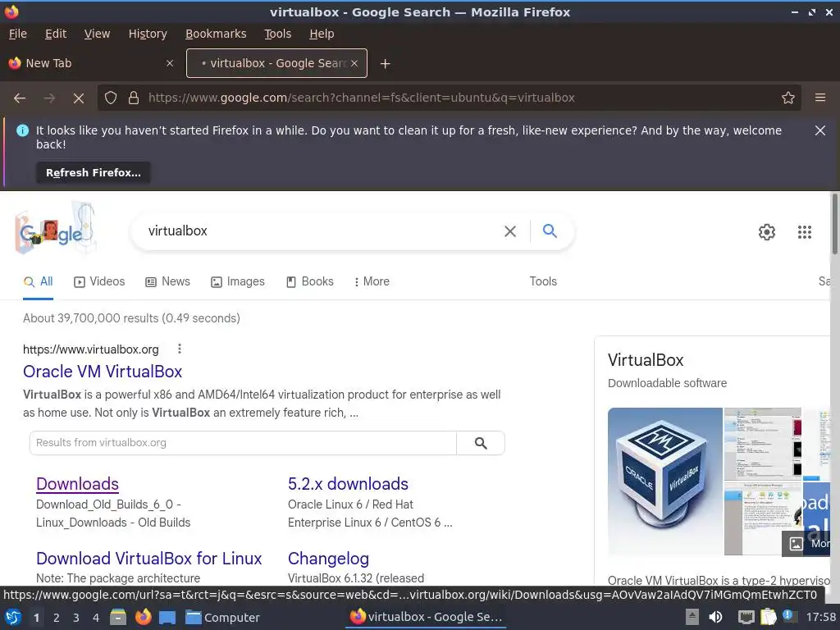Switch to workspace 2
The width and height of the screenshot is (840, 630).
pos(57,619)
